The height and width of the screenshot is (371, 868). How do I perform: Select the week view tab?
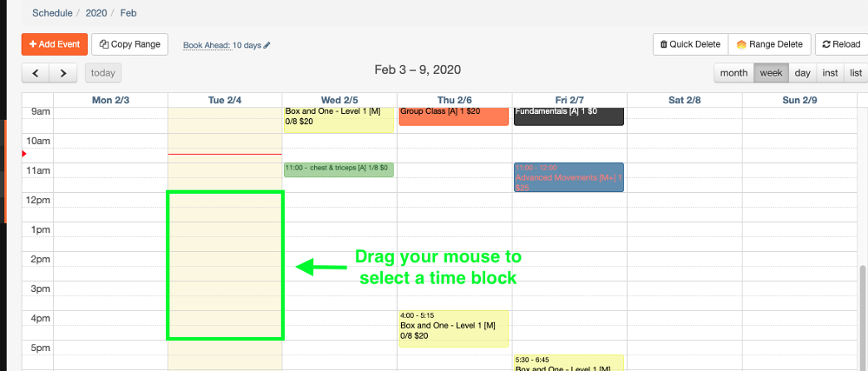(x=771, y=72)
